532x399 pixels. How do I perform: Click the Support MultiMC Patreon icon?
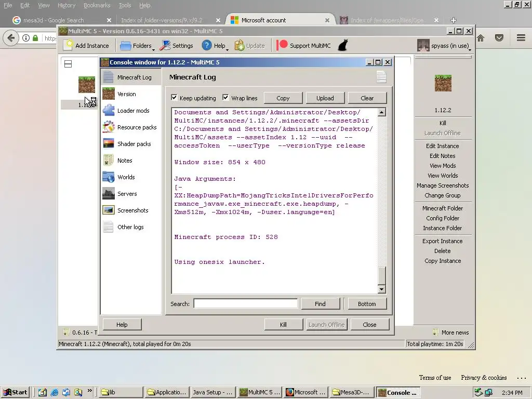coord(282,45)
